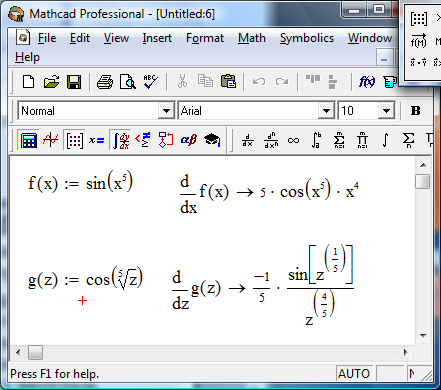Click the horizontal scrollbar right arrow
The height and width of the screenshot is (390, 441).
point(405,352)
